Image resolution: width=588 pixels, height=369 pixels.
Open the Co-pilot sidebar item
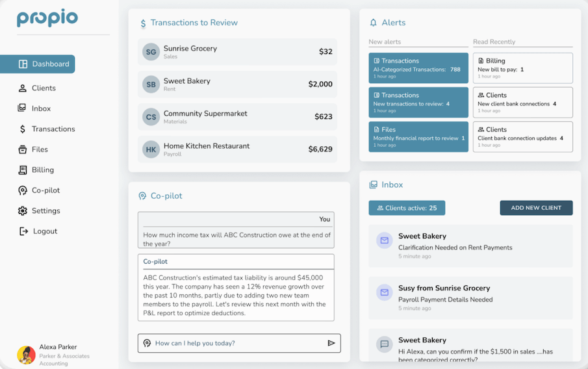click(x=45, y=190)
